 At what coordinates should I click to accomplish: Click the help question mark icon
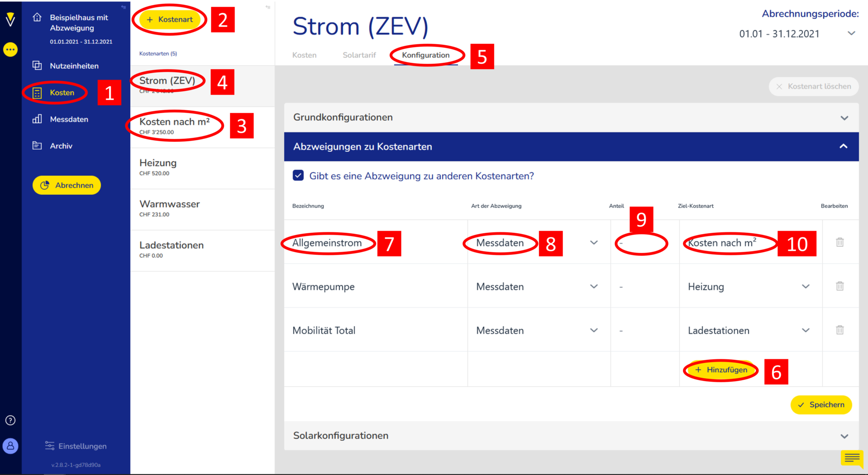click(x=10, y=420)
